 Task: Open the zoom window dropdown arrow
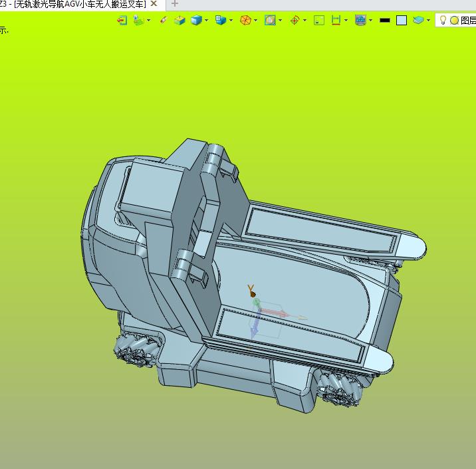[x=280, y=21]
